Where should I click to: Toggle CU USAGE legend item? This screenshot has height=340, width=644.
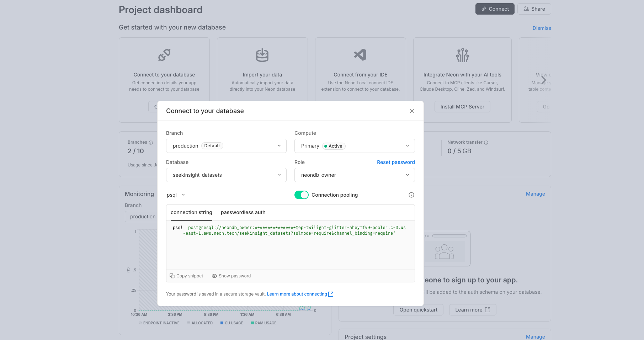pos(232,323)
